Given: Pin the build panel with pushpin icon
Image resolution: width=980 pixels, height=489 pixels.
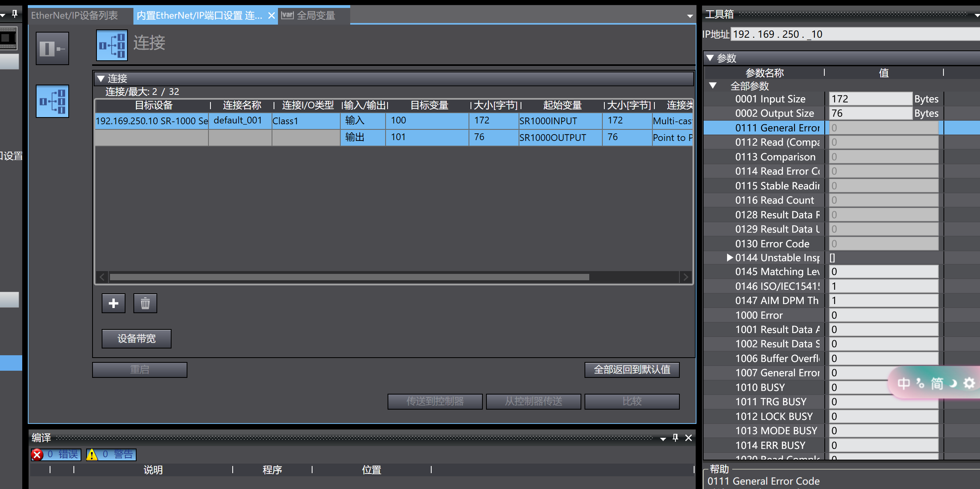Looking at the screenshot, I should 675,438.
